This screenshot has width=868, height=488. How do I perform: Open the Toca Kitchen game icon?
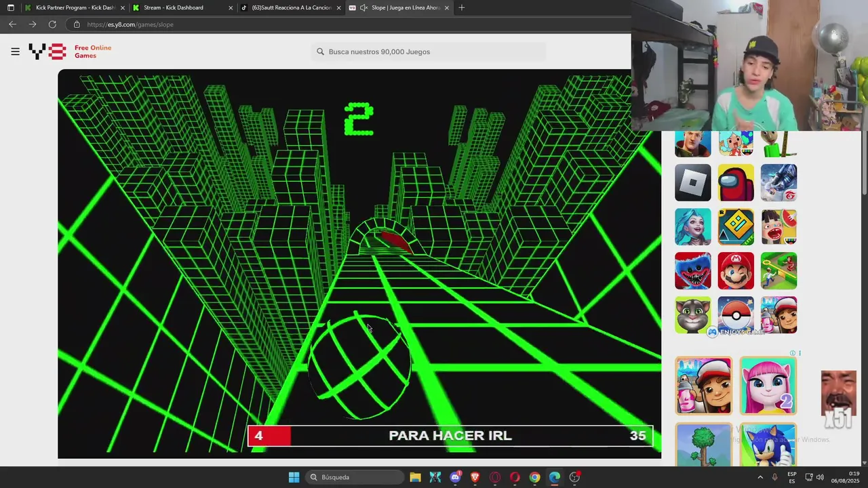click(778, 226)
